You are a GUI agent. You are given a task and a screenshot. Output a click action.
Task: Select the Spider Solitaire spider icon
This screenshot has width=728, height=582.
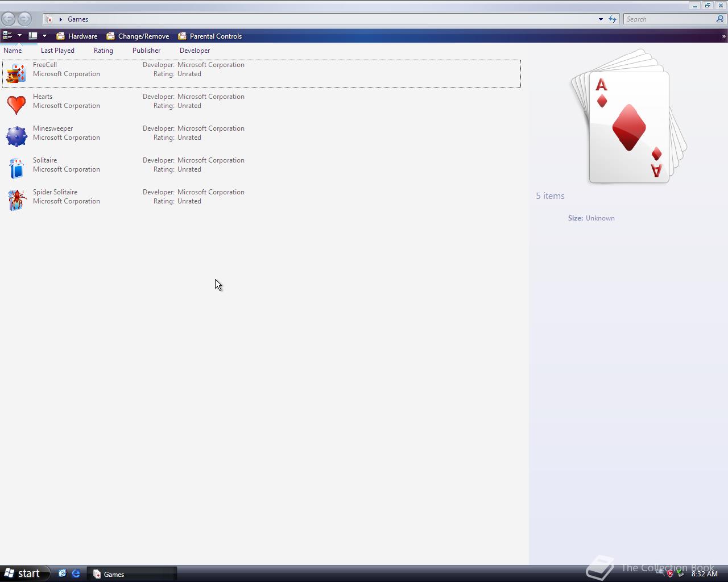point(16,201)
